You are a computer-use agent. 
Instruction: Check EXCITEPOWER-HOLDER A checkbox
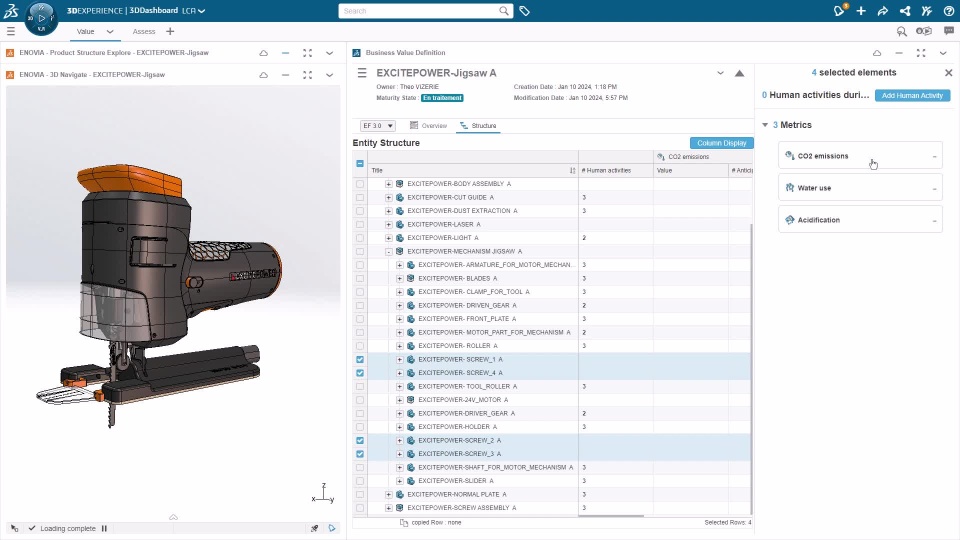(x=360, y=427)
